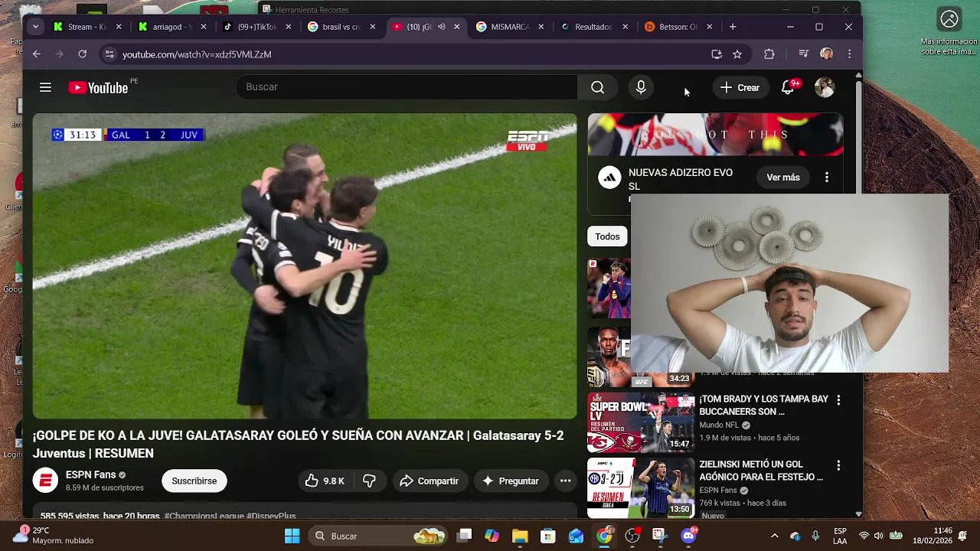Bookmark this page with the star

point(737,54)
